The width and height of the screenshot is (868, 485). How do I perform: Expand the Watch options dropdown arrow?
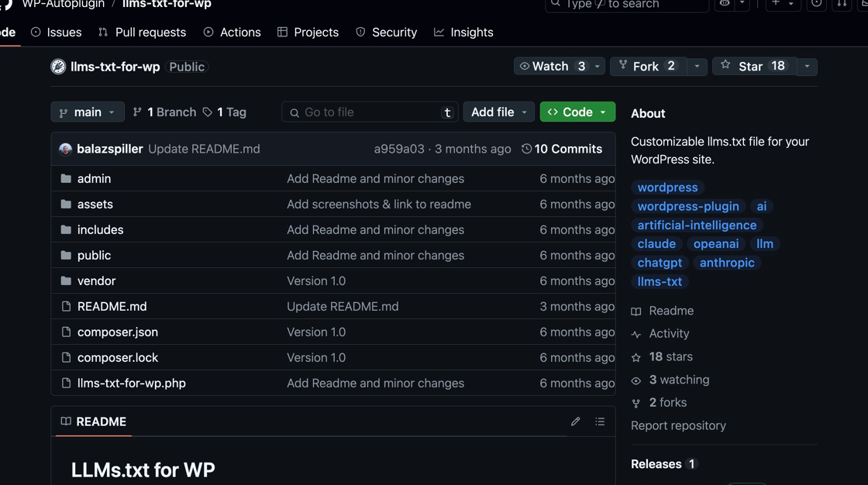(x=598, y=67)
